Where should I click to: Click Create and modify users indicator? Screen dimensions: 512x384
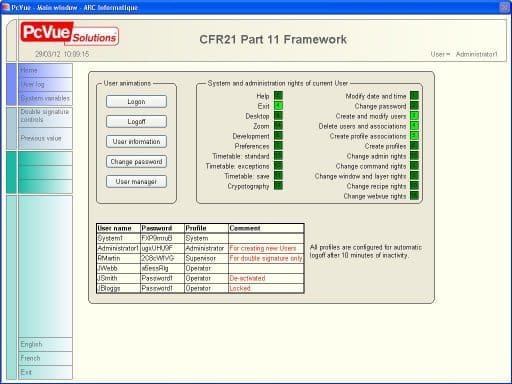pyautogui.click(x=414, y=116)
